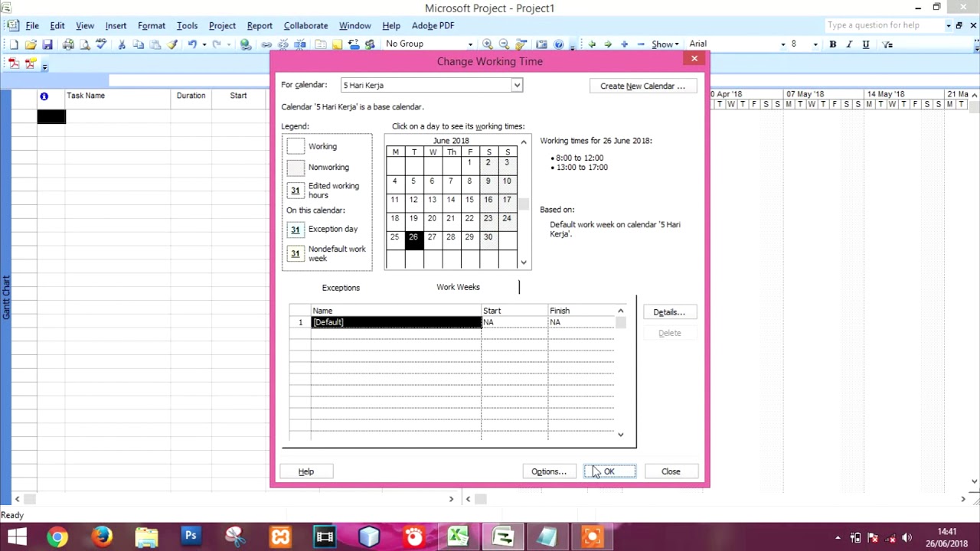
Task: Open a file with the Open folder icon
Action: pyautogui.click(x=31, y=44)
